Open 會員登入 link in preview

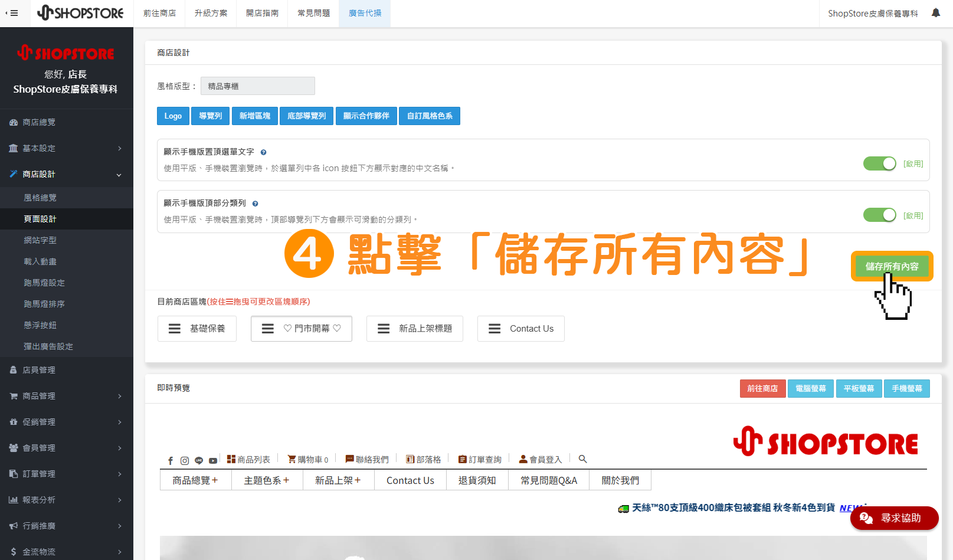coord(541,459)
